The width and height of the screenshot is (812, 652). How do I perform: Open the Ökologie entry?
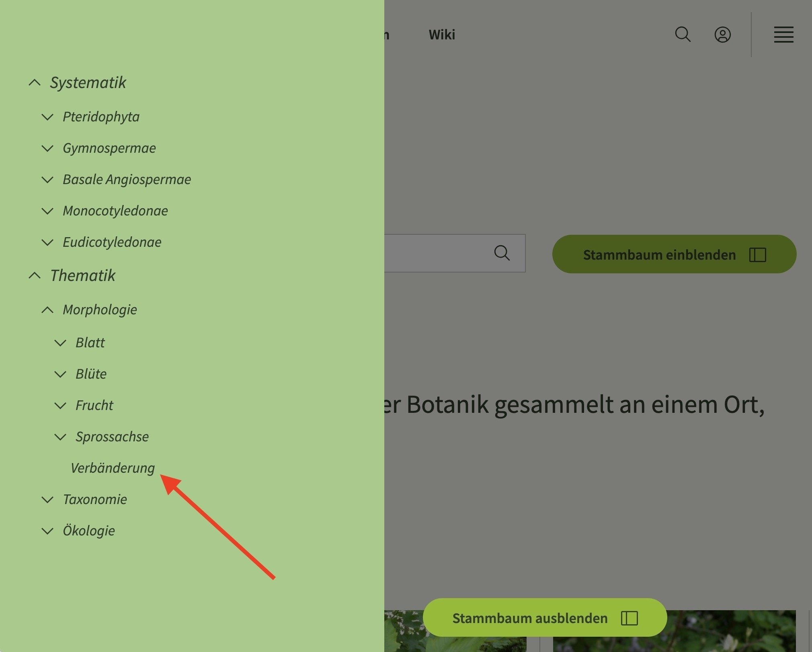point(89,531)
